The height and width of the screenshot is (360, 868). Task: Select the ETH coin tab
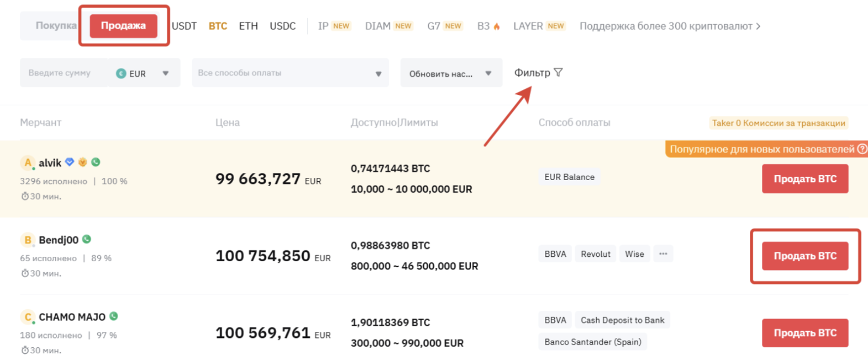pyautogui.click(x=248, y=26)
